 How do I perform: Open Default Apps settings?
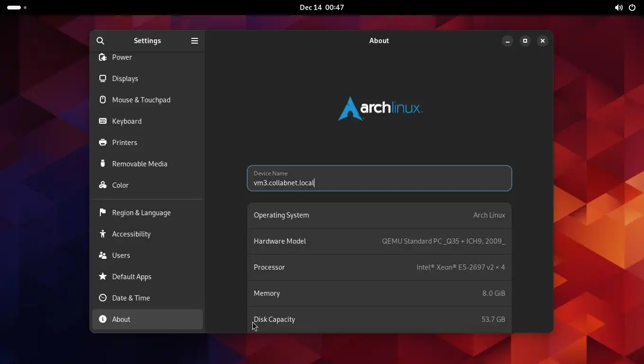(148, 277)
